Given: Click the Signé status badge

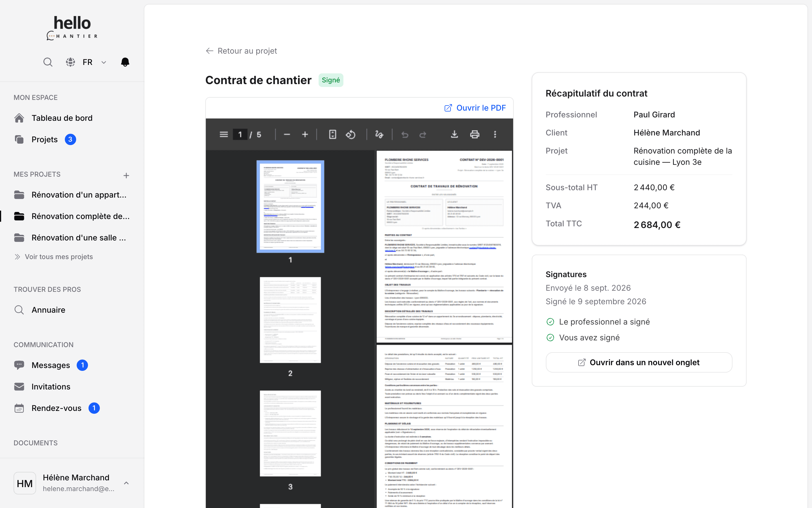Looking at the screenshot, I should [x=331, y=80].
